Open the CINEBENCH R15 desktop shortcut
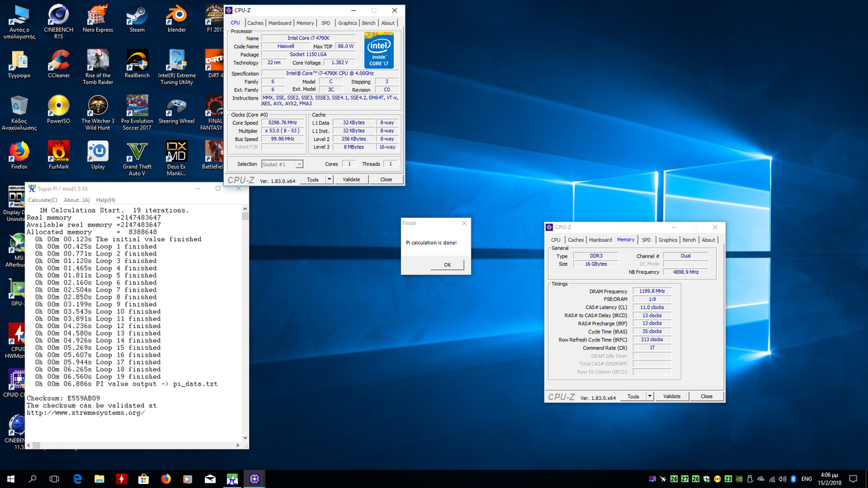This screenshot has width=868, height=488. tap(58, 20)
